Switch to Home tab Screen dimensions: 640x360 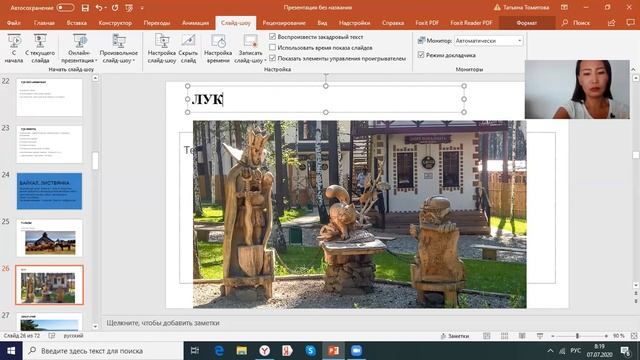coord(44,23)
